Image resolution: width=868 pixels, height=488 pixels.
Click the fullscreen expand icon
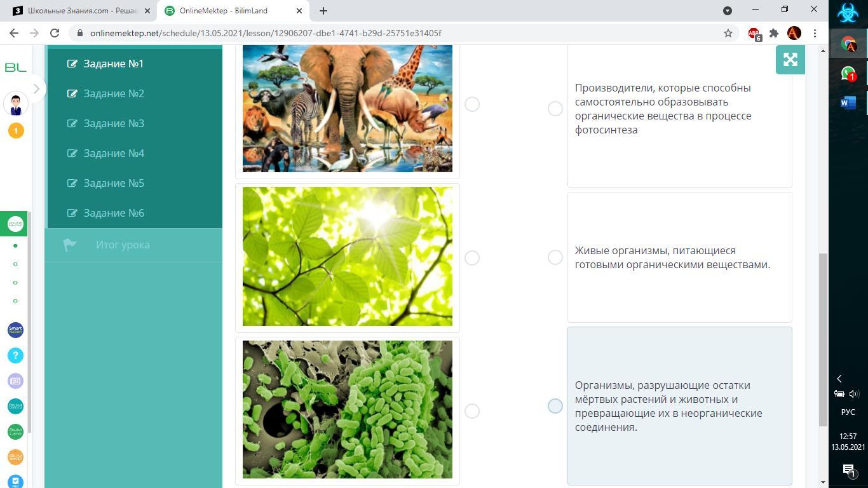click(790, 60)
